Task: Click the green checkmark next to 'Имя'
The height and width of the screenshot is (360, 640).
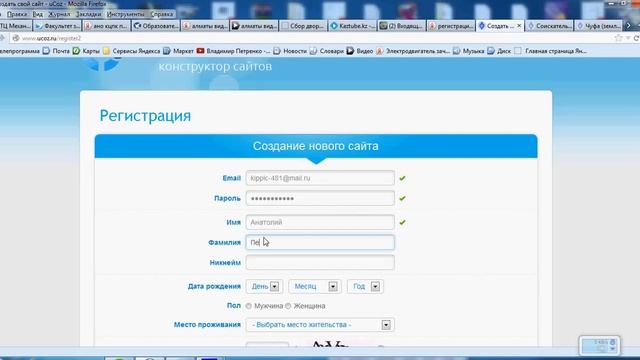Action: [402, 222]
